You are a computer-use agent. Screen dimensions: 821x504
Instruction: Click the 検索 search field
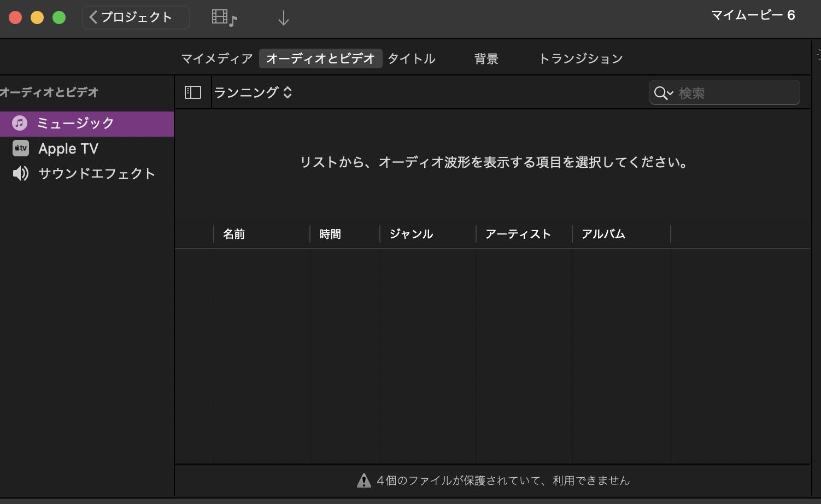click(725, 92)
